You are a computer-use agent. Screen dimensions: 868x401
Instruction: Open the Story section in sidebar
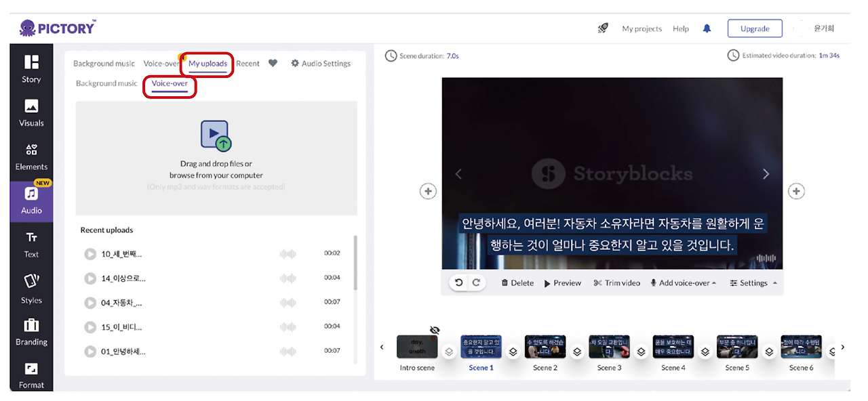click(x=31, y=68)
